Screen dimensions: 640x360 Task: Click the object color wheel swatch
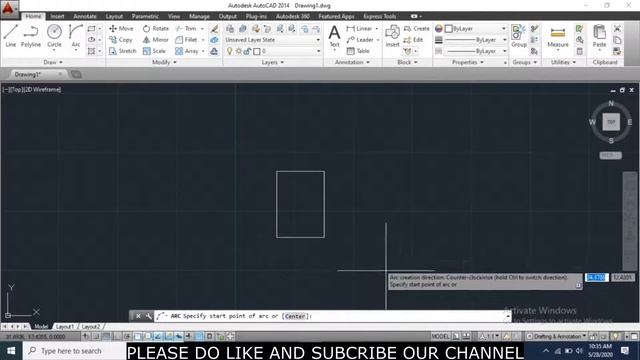(438, 29)
